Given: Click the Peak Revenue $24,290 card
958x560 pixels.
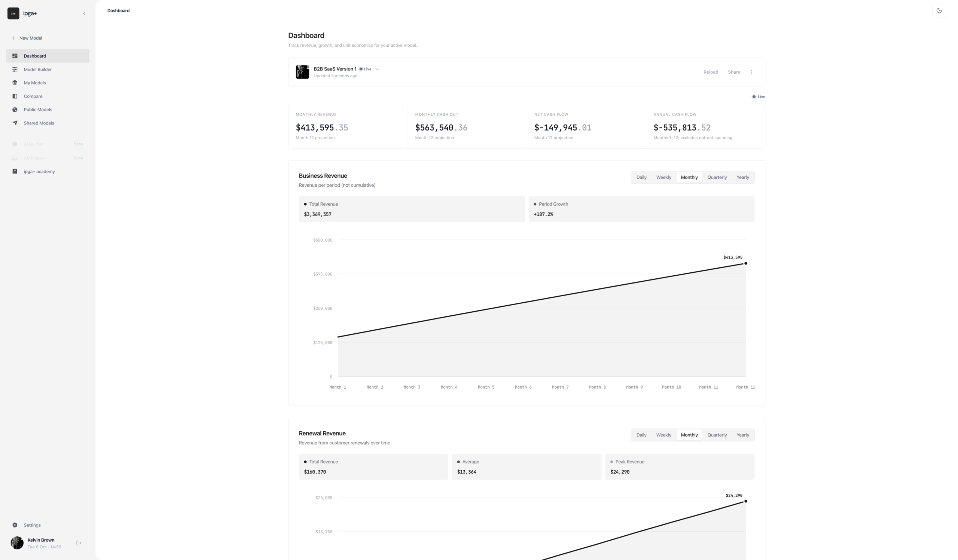Looking at the screenshot, I should pyautogui.click(x=679, y=467).
